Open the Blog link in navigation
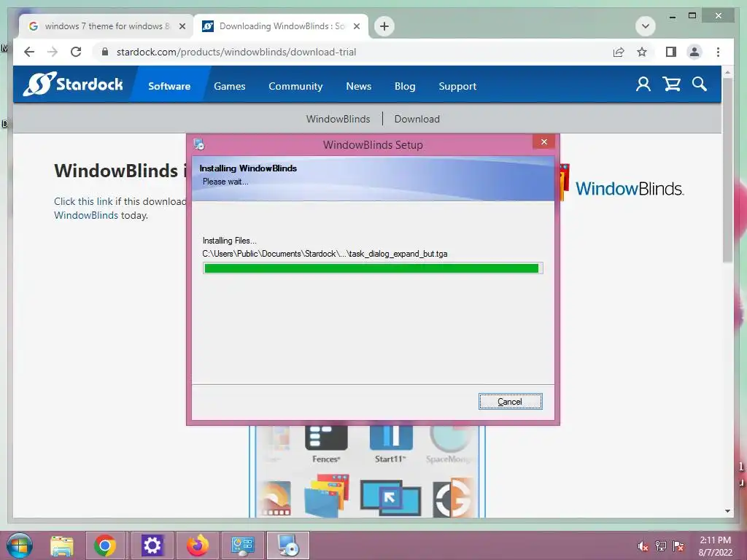 tap(405, 86)
